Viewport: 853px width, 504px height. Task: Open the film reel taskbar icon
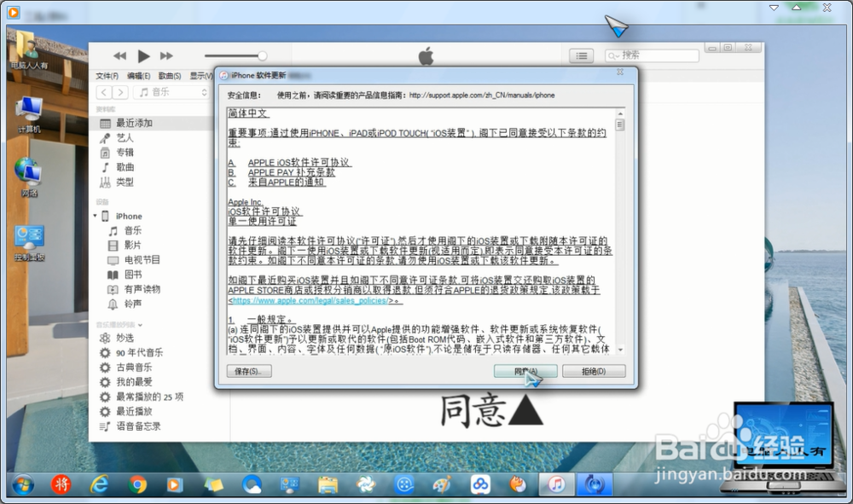pos(404,484)
